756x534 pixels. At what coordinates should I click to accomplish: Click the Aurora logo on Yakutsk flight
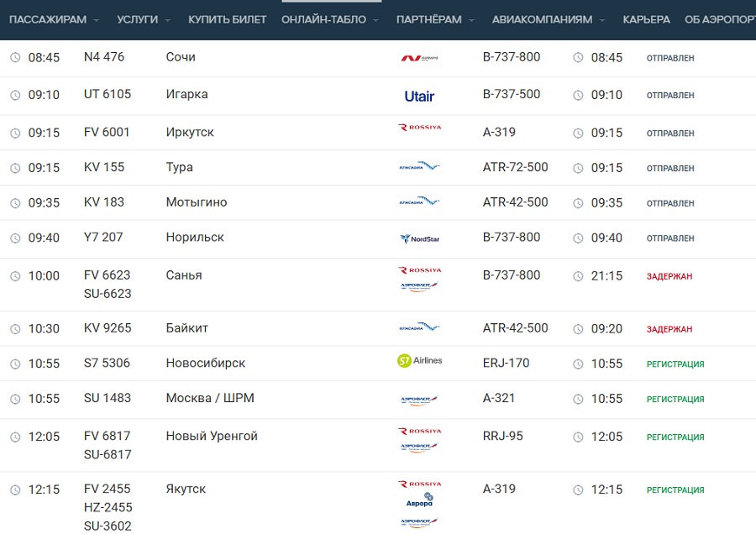419,501
